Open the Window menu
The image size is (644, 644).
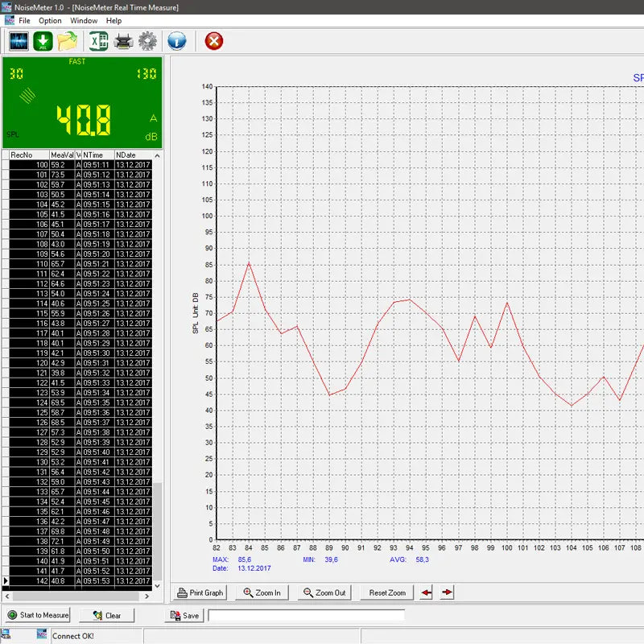click(83, 20)
